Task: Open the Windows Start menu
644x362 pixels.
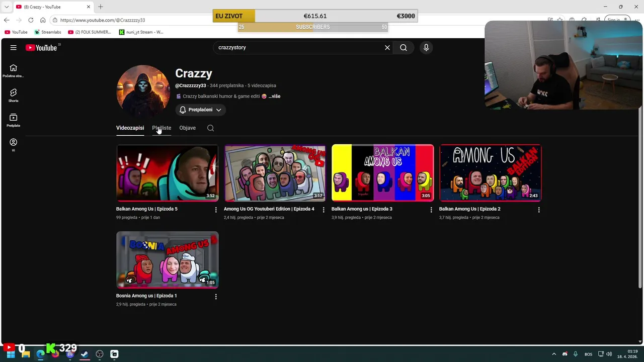Action: 10,354
